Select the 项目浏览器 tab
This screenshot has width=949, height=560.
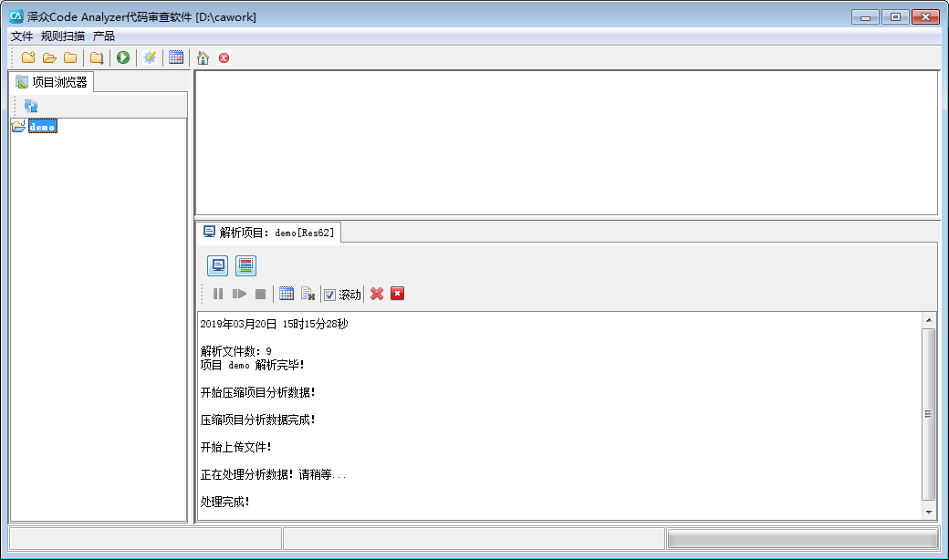click(52, 82)
